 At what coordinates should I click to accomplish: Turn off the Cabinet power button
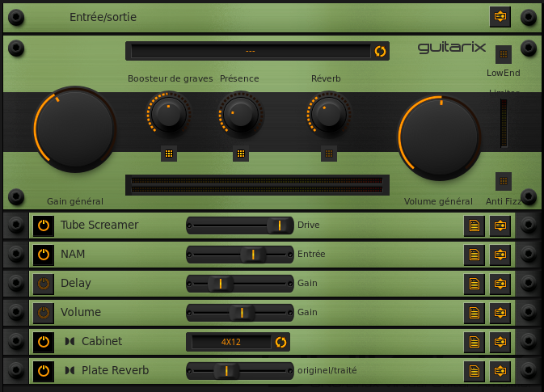[x=44, y=342]
